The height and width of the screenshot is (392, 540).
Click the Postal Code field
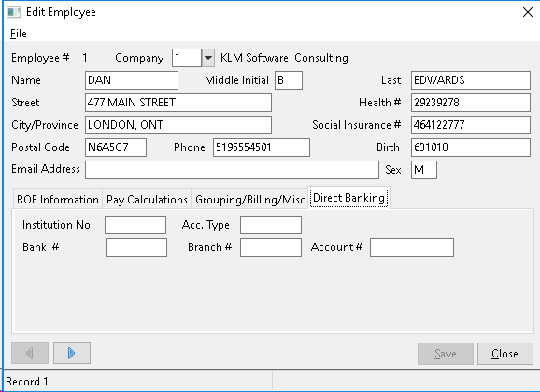click(x=116, y=147)
